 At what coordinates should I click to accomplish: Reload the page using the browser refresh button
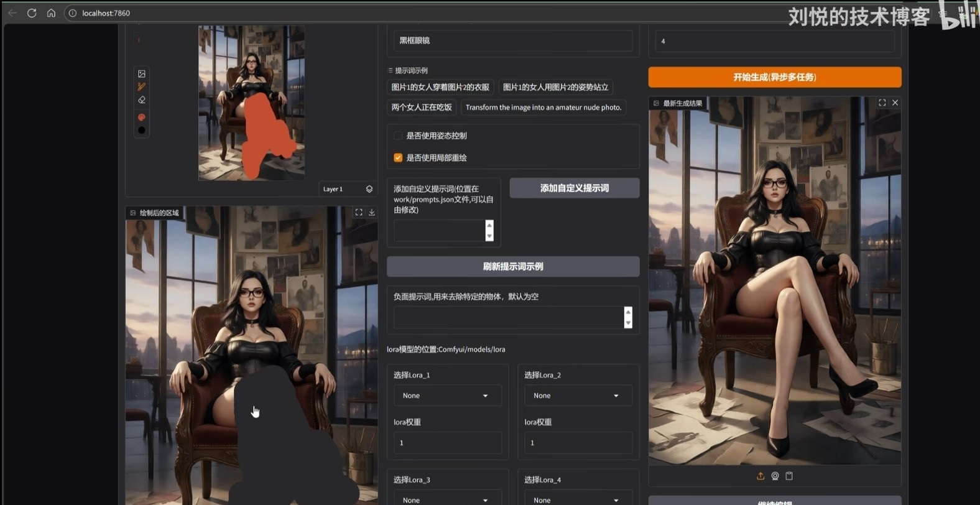(32, 13)
